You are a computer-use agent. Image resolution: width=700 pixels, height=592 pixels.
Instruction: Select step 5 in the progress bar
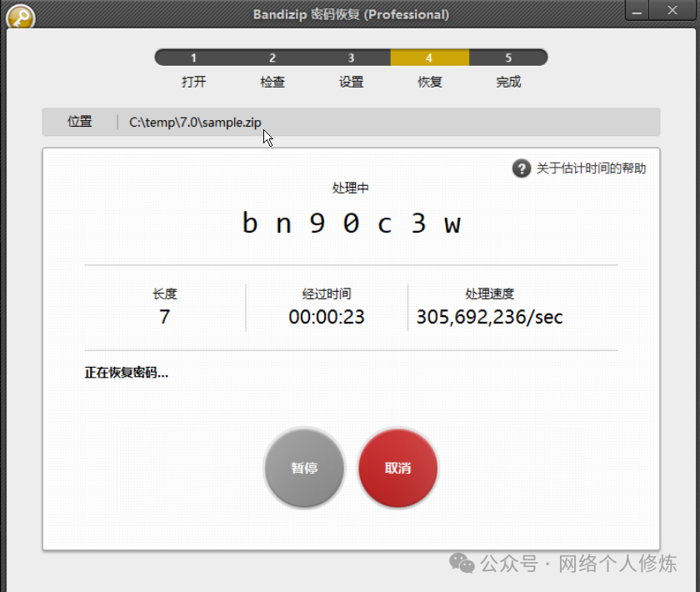coord(508,58)
